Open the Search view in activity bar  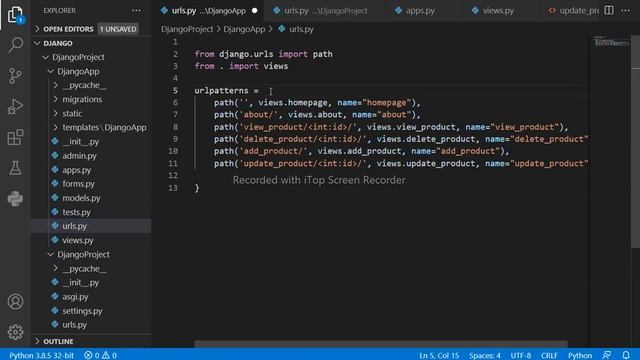pos(15,44)
